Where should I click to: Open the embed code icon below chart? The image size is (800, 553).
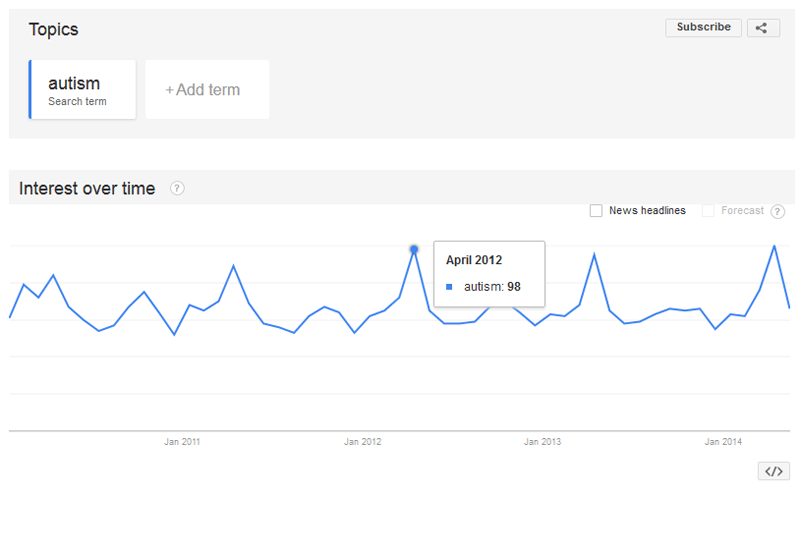[x=773, y=471]
